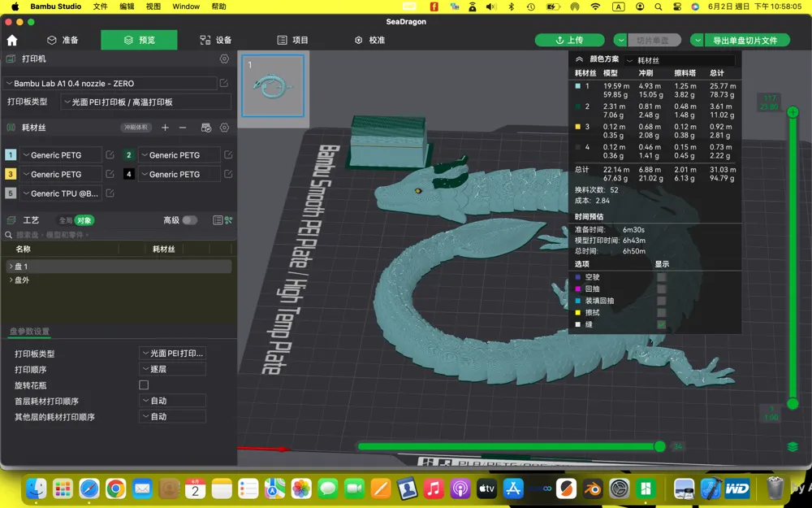Open 首层耗材打印顺序 dropdown

tap(172, 401)
